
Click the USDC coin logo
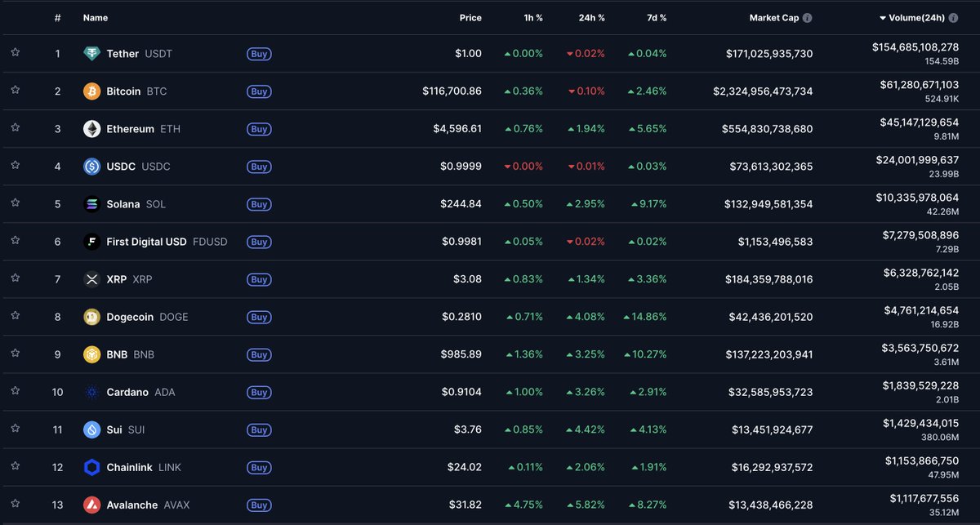tap(91, 167)
